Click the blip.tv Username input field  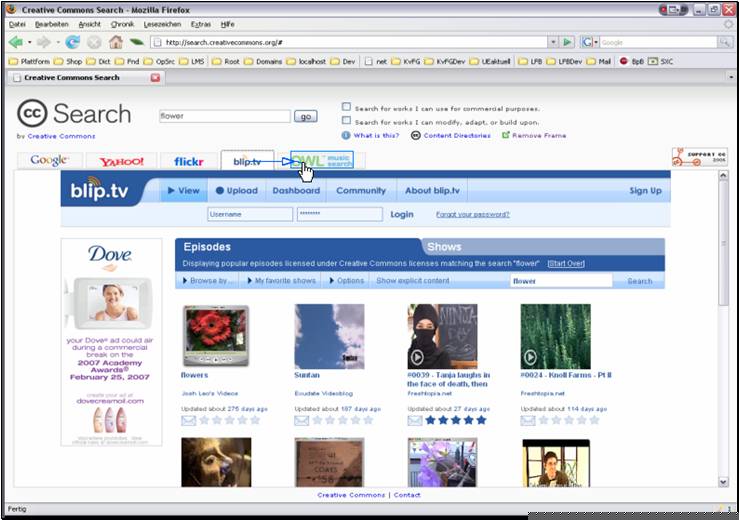click(249, 215)
